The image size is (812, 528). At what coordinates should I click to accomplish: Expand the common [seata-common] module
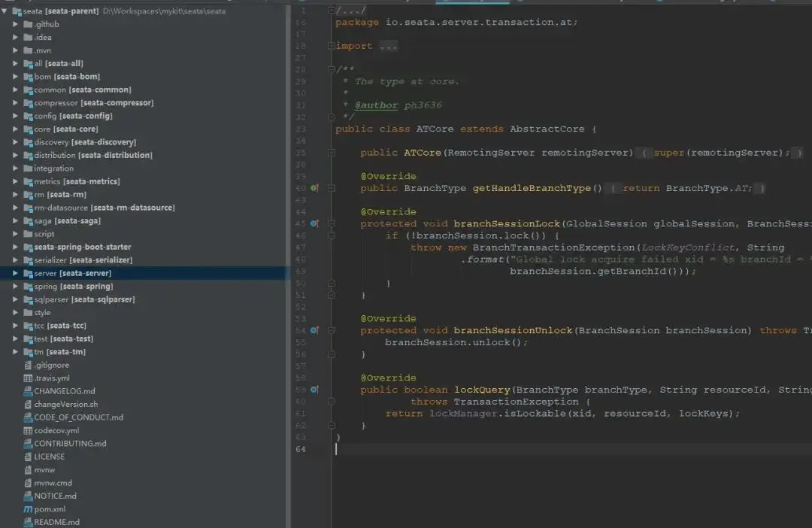(16, 90)
